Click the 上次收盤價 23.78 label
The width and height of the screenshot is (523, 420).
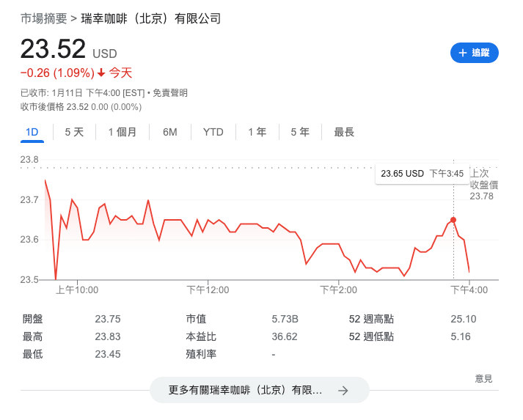coord(484,185)
